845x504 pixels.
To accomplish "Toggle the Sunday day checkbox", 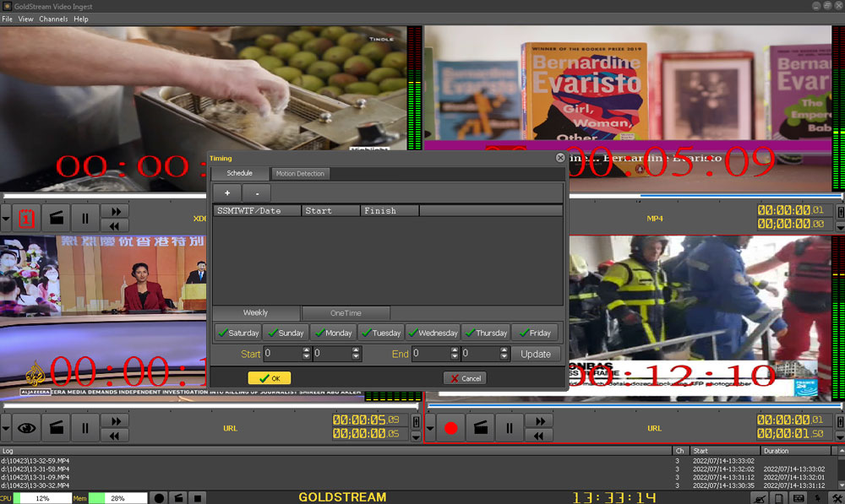I will (286, 333).
